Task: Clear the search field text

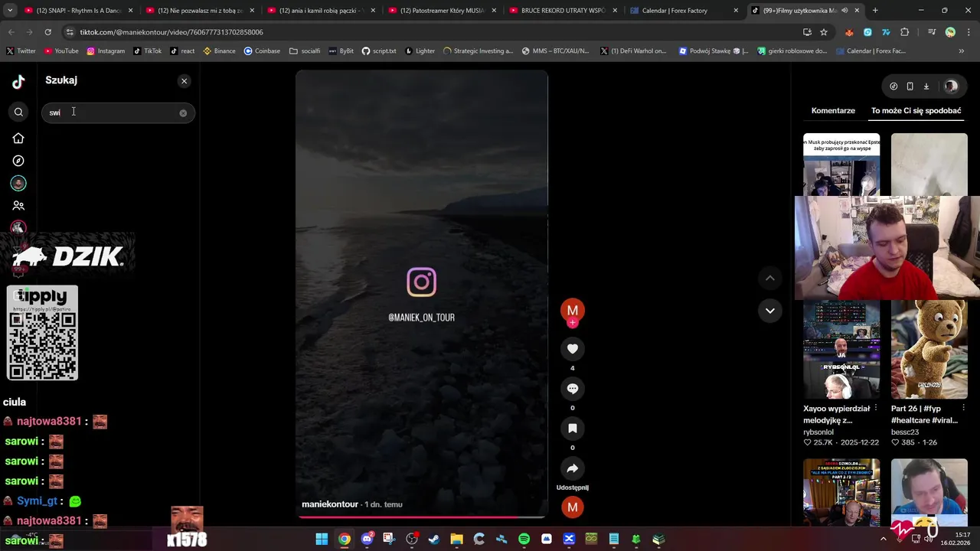Action: (x=183, y=113)
